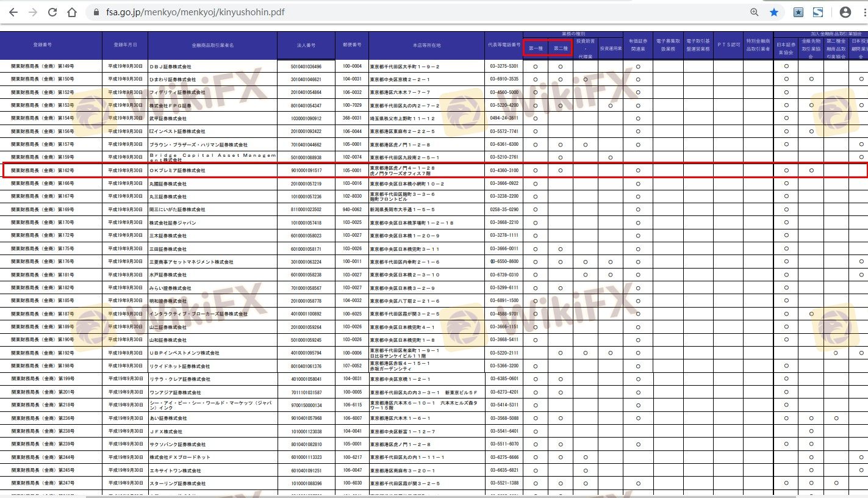The image size is (868, 498).
Task: Open the blue S extension icon
Action: [818, 12]
